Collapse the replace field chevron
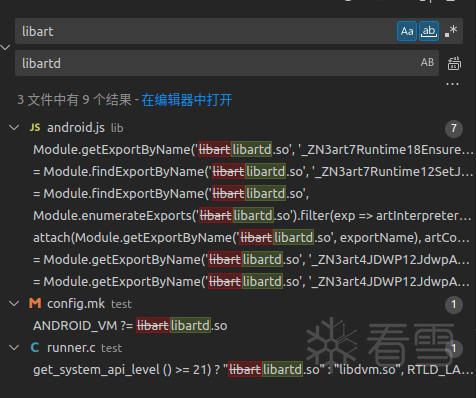 tap(5, 47)
